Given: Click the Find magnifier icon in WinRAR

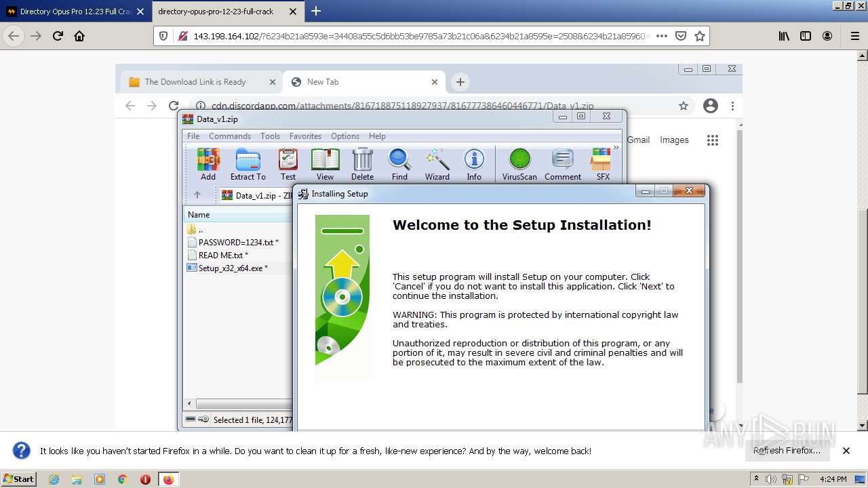Looking at the screenshot, I should (399, 165).
